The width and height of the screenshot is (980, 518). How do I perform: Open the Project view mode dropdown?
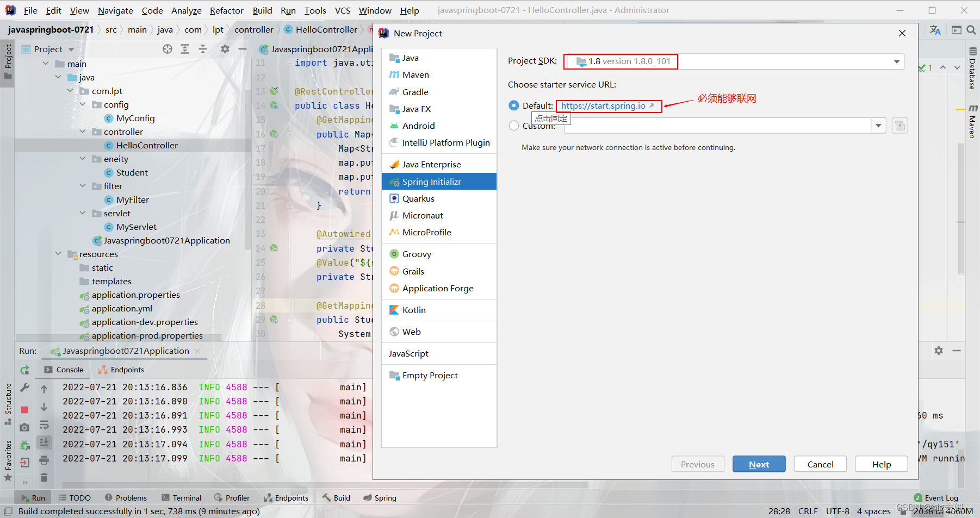tap(71, 49)
